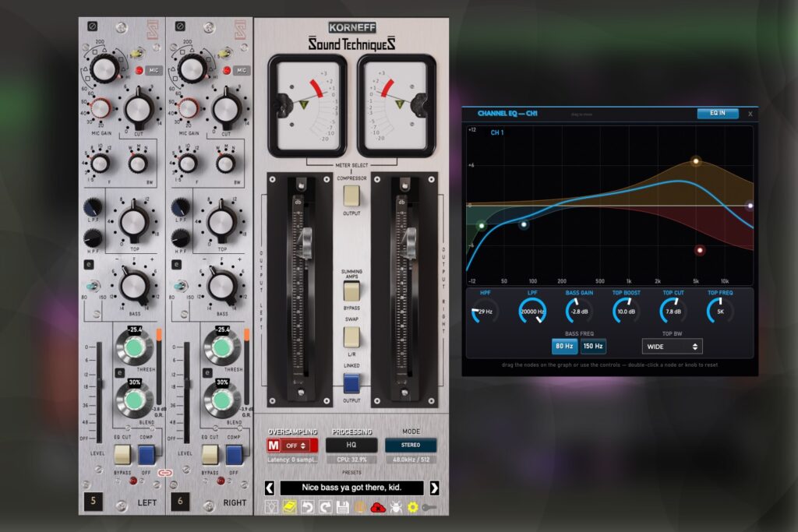Toggle EQ CUT bypass on right channel
798x532 pixels.
210,455
